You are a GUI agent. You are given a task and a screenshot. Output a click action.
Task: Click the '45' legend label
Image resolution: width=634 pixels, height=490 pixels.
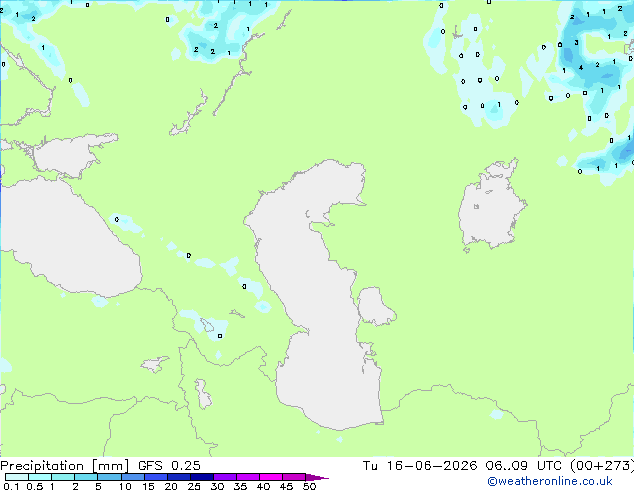point(286,486)
